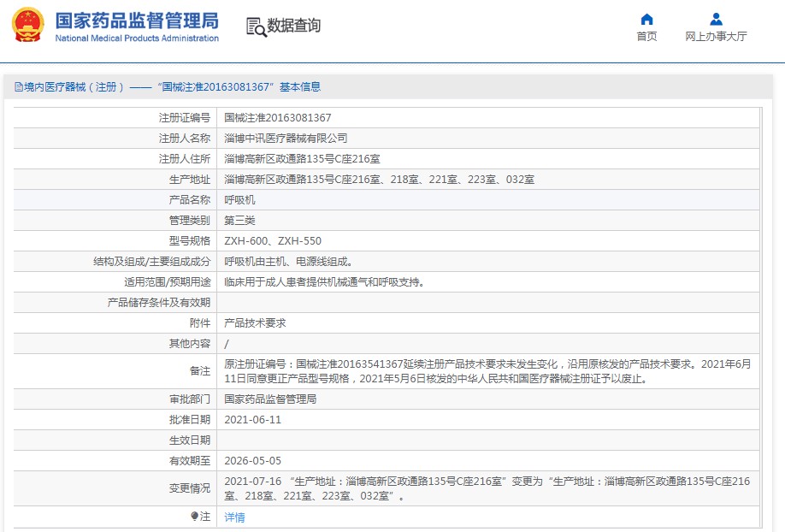Go to 首页 home page
The image size is (785, 532).
pos(646,36)
